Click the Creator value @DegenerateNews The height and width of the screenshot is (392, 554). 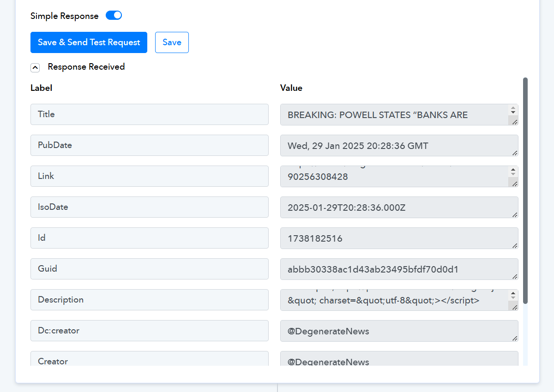click(399, 359)
